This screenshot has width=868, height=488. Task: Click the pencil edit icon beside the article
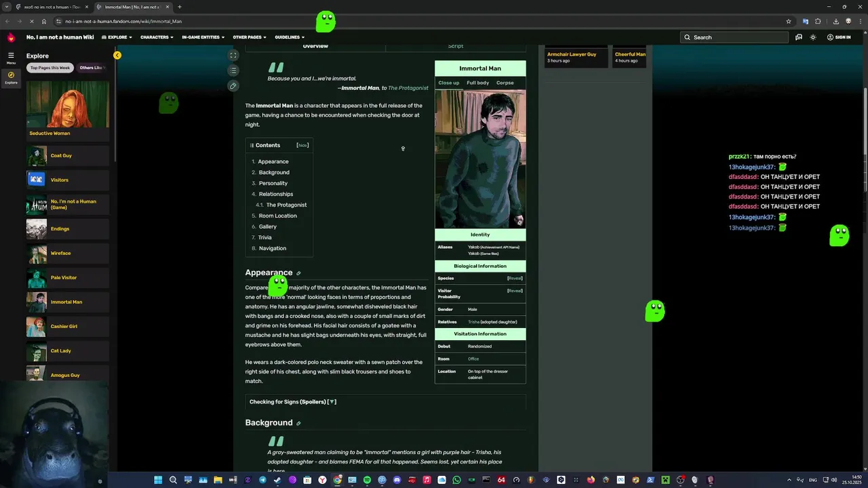point(233,86)
